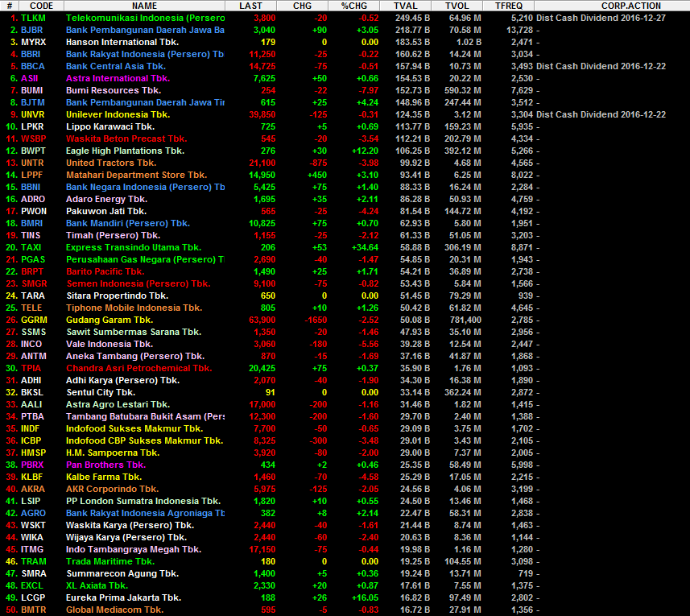Select stock code AGRO
Image resolution: width=690 pixels, height=616 pixels.
(x=34, y=514)
